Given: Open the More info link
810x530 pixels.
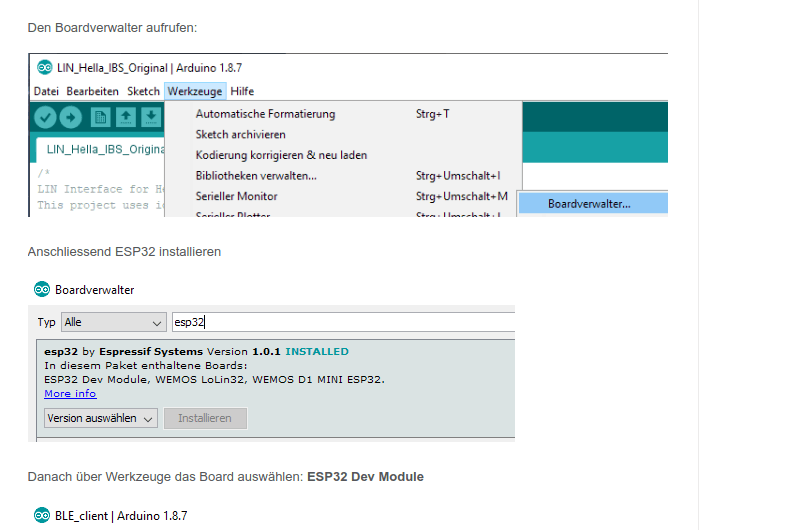Looking at the screenshot, I should pos(70,394).
